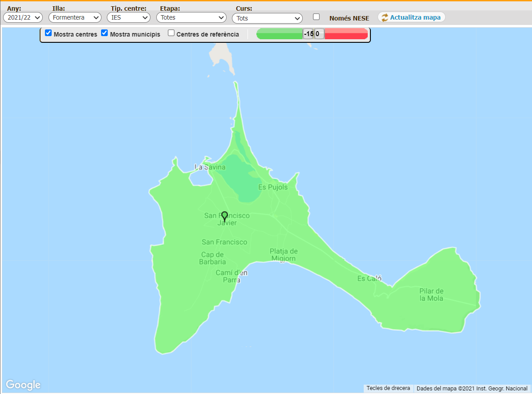The width and height of the screenshot is (532, 394).
Task: Open the Any year dropdown showing 2021/22
Action: [x=23, y=17]
